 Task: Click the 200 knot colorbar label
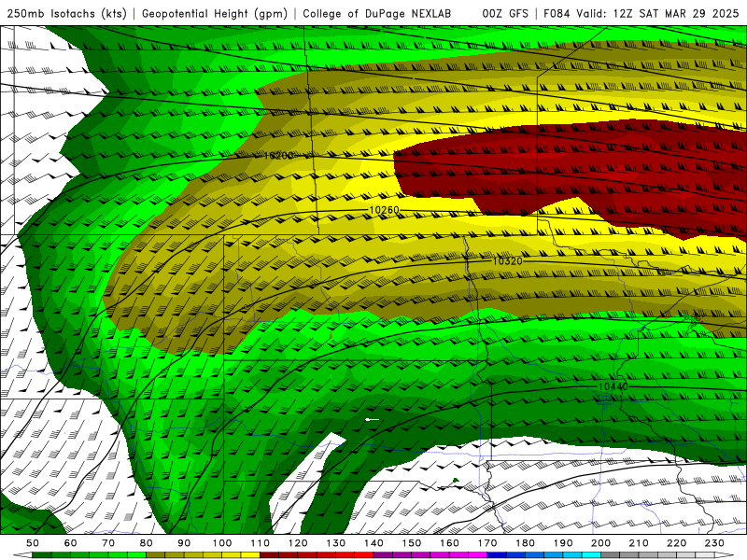tap(600, 543)
